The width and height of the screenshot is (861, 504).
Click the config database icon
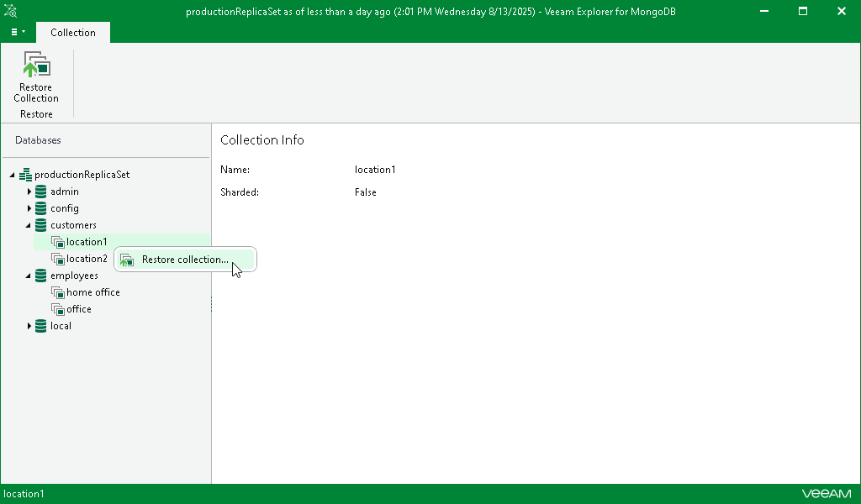[40, 208]
